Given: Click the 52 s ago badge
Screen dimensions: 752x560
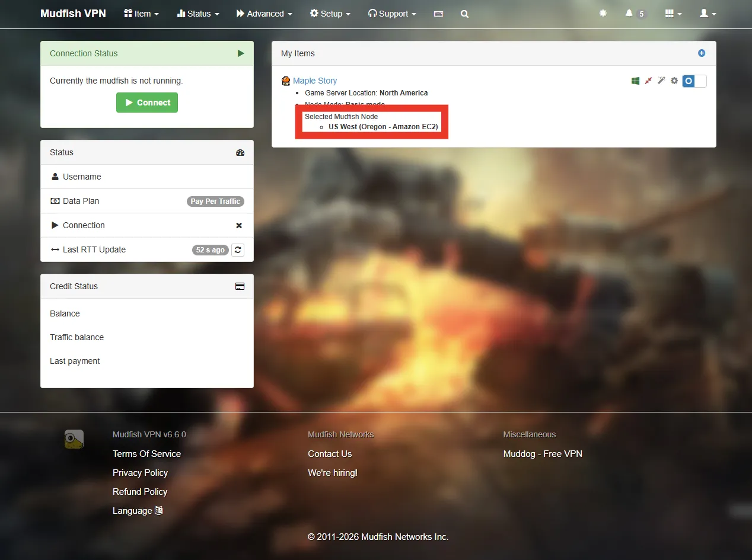Looking at the screenshot, I should click(x=211, y=250).
